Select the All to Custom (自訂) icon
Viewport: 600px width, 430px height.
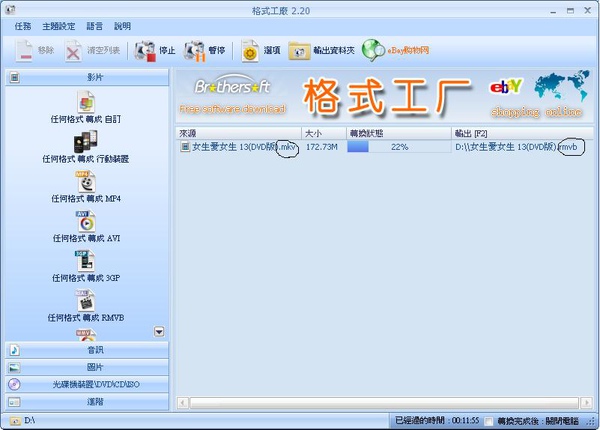(x=86, y=101)
